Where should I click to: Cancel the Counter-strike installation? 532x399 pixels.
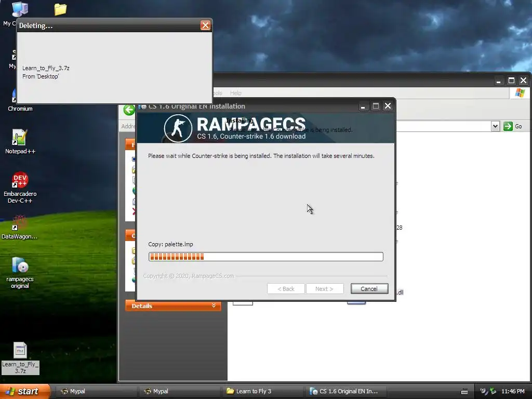click(x=369, y=289)
